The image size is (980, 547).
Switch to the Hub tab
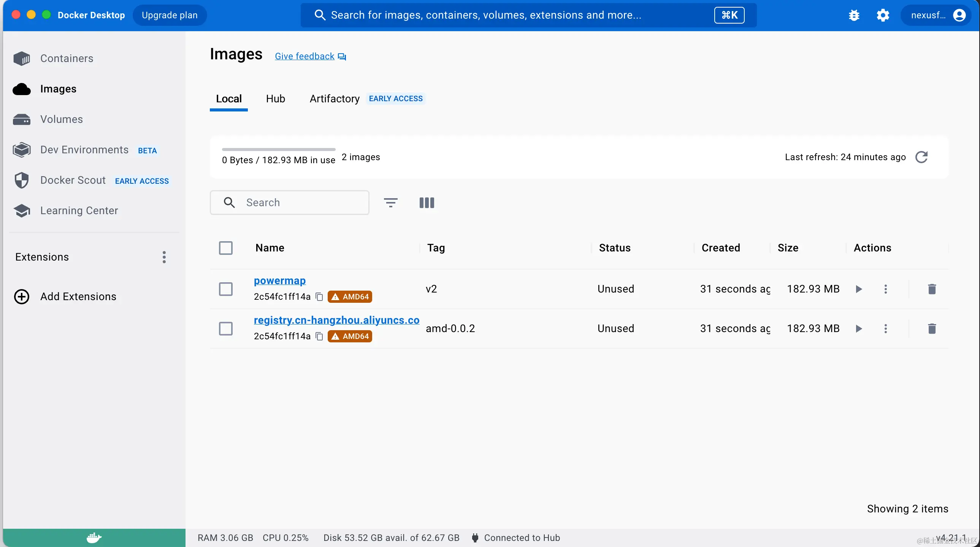pos(275,99)
